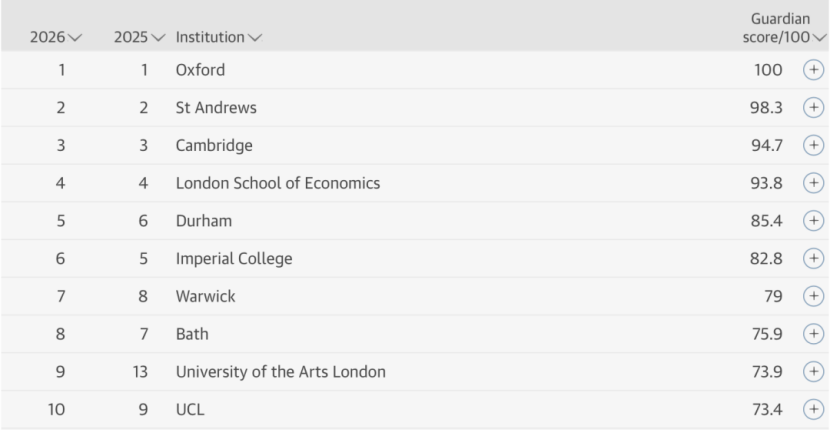Open Bath row plus icon
830x430 pixels.
[814, 334]
